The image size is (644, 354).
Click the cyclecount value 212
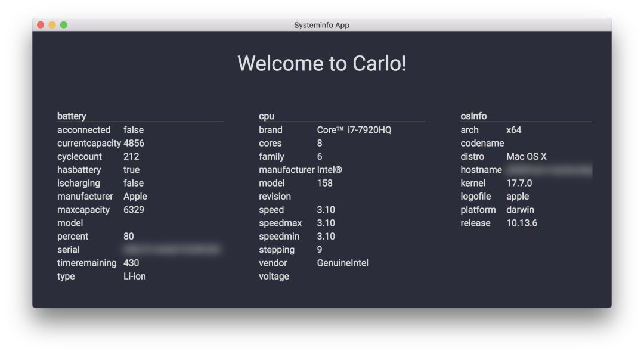[131, 157]
